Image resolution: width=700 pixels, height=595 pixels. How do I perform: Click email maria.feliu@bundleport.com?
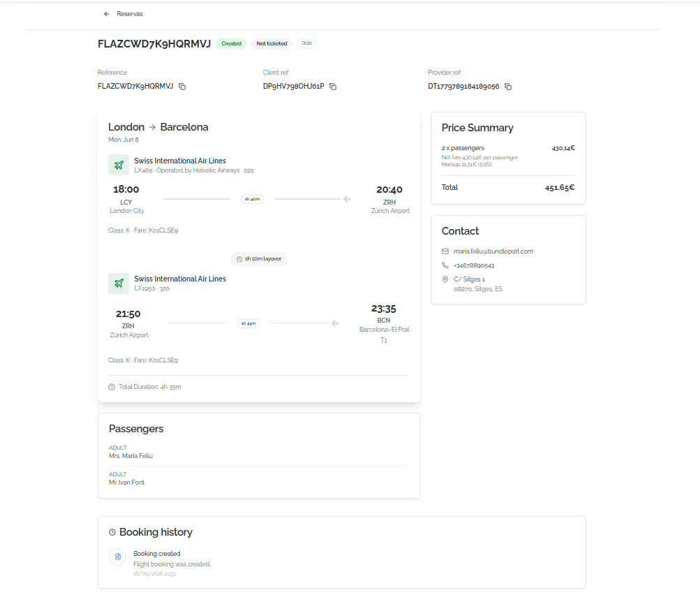pos(493,251)
